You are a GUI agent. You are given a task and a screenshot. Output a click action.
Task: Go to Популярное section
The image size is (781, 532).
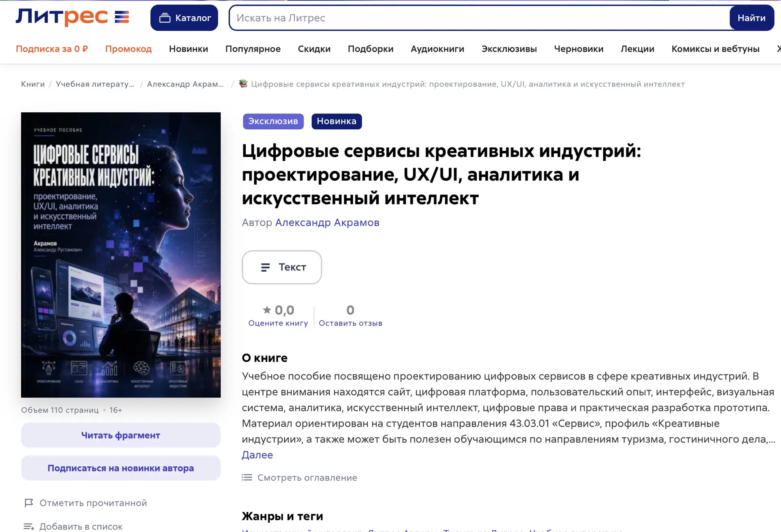coord(253,49)
